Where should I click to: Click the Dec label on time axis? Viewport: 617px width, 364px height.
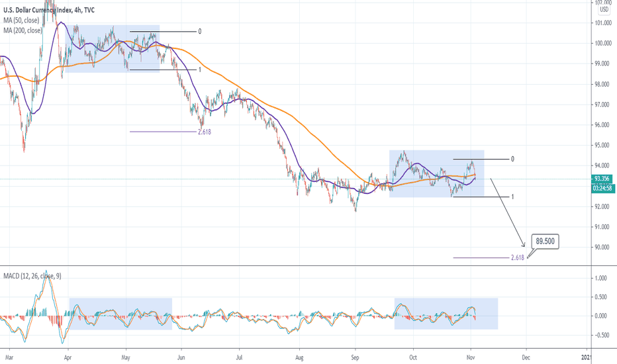(x=526, y=357)
